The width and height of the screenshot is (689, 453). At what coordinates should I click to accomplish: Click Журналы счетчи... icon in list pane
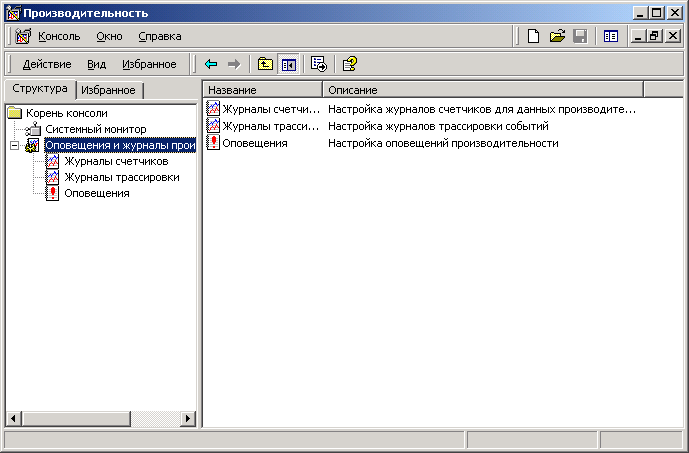coord(213,109)
